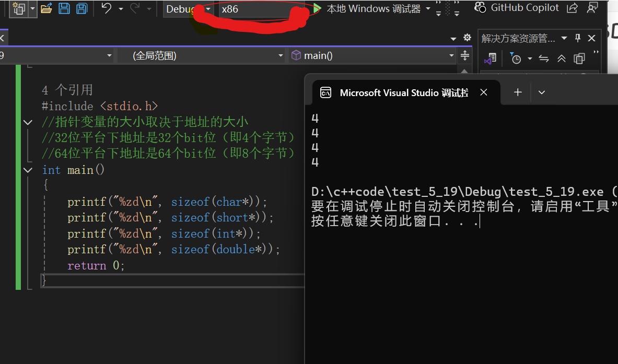Undo the last edit
This screenshot has height=364, width=618.
(x=107, y=8)
